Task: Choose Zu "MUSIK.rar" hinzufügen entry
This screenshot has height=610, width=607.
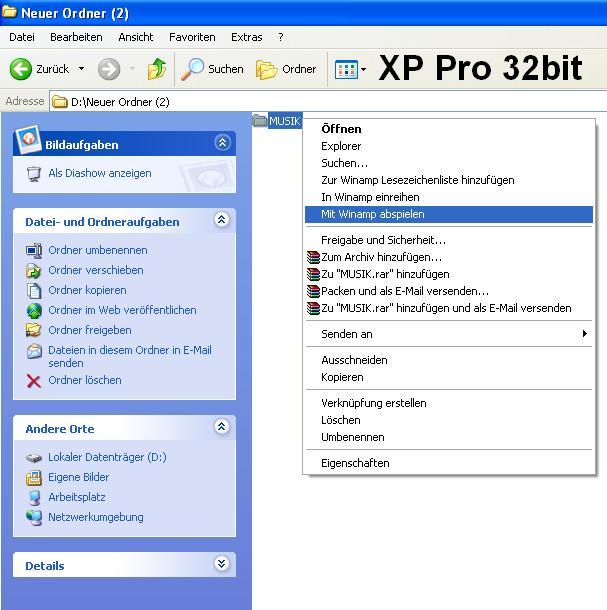Action: coord(449,274)
